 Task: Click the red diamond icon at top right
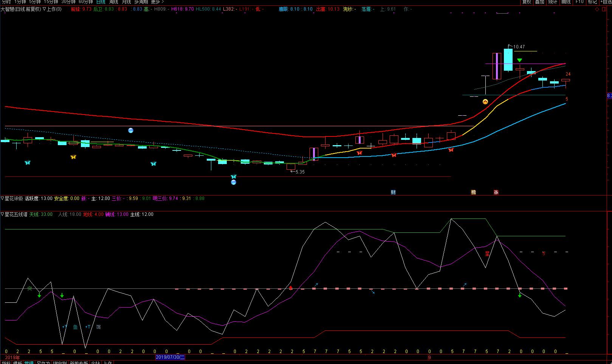(597, 9)
